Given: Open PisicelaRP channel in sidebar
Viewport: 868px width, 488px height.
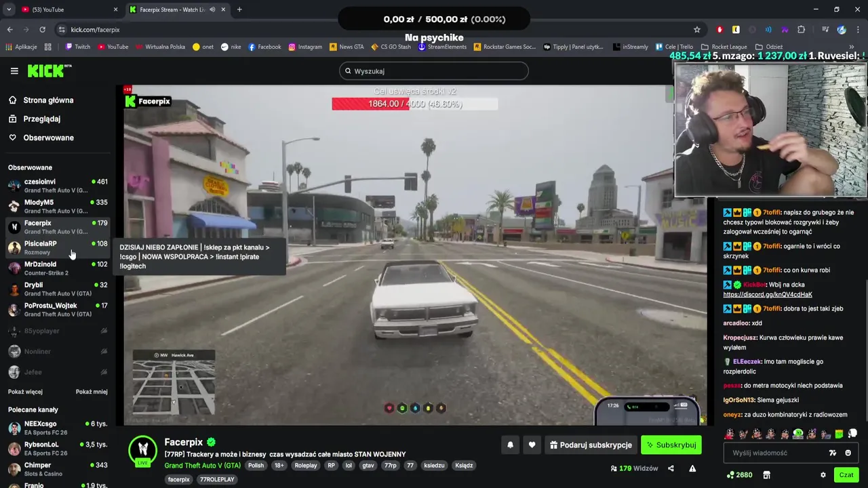Looking at the screenshot, I should click(58, 247).
